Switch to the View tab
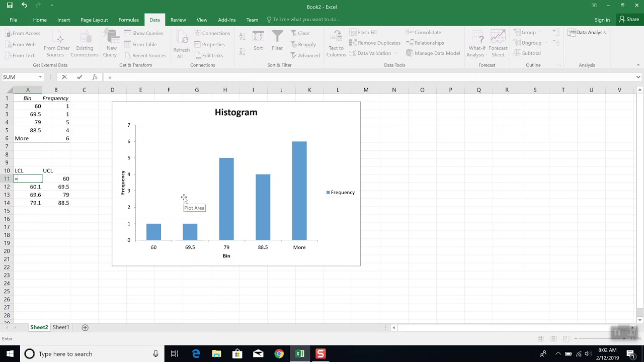The height and width of the screenshot is (362, 644). [202, 20]
